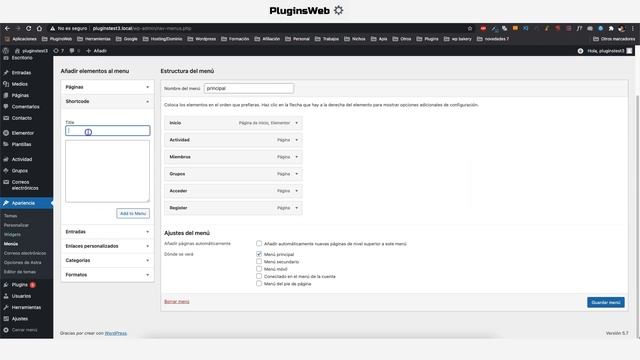Image resolution: width=640 pixels, height=360 pixels.
Task: Expand the Grupos menu item options
Action: point(297,174)
